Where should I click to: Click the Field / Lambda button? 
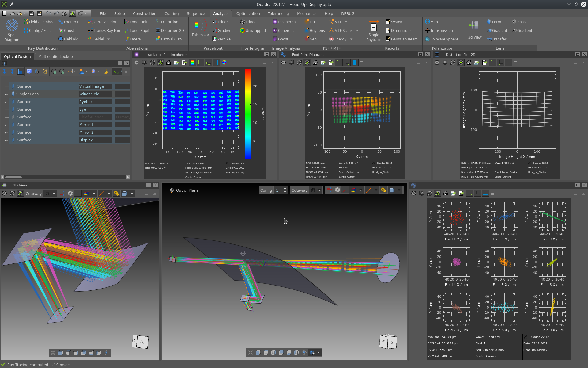pyautogui.click(x=39, y=22)
